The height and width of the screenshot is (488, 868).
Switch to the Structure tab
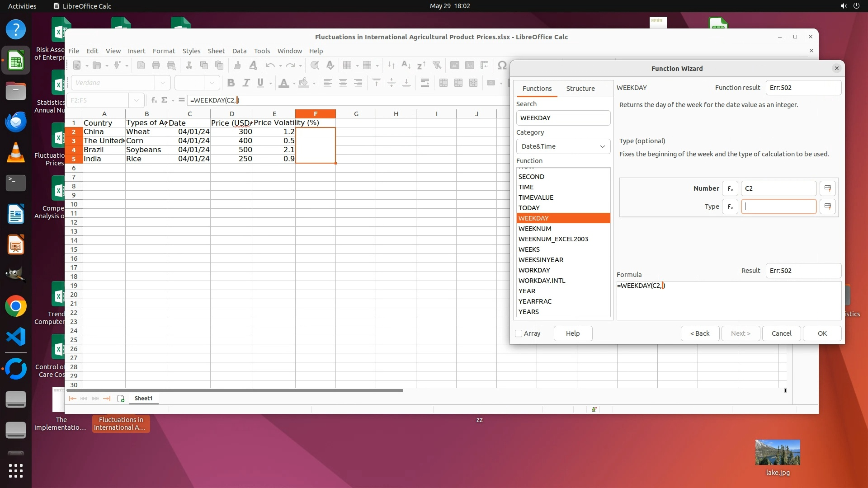tap(580, 89)
